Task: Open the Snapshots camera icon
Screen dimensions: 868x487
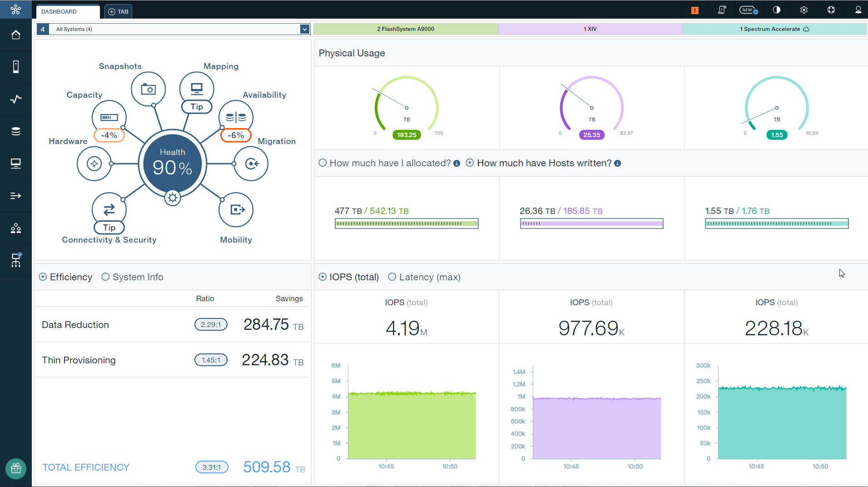Action: tap(148, 89)
